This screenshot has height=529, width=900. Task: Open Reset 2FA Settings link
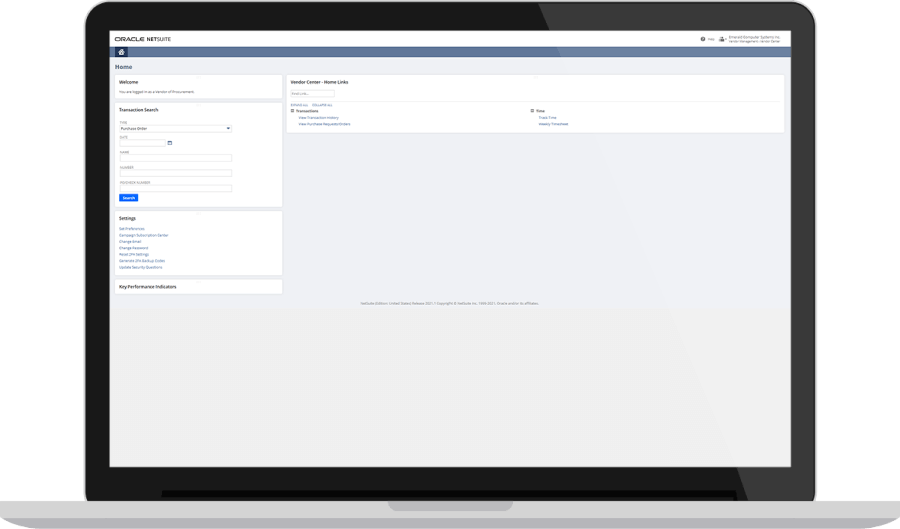(134, 254)
